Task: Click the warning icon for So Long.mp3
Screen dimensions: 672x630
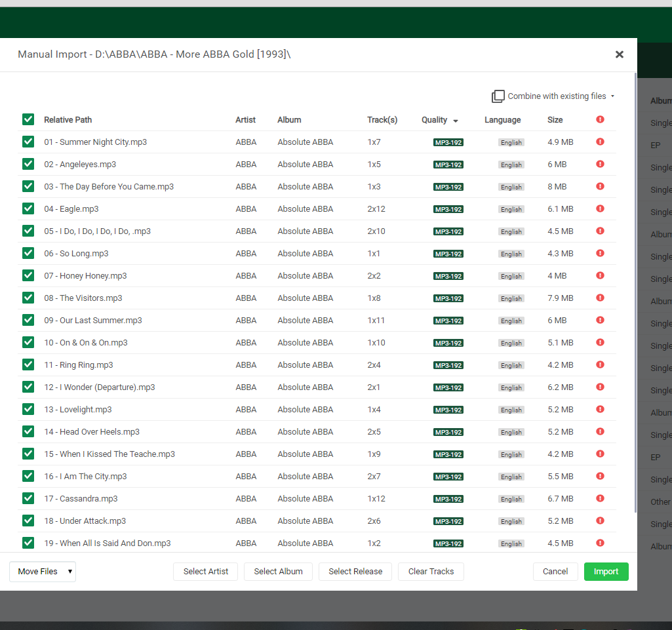Action: [x=600, y=253]
